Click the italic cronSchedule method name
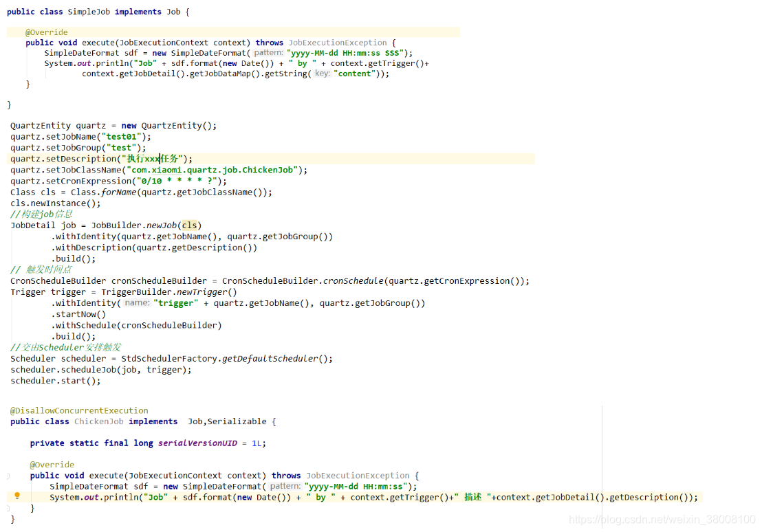Image resolution: width=762 pixels, height=532 pixels. coord(353,281)
